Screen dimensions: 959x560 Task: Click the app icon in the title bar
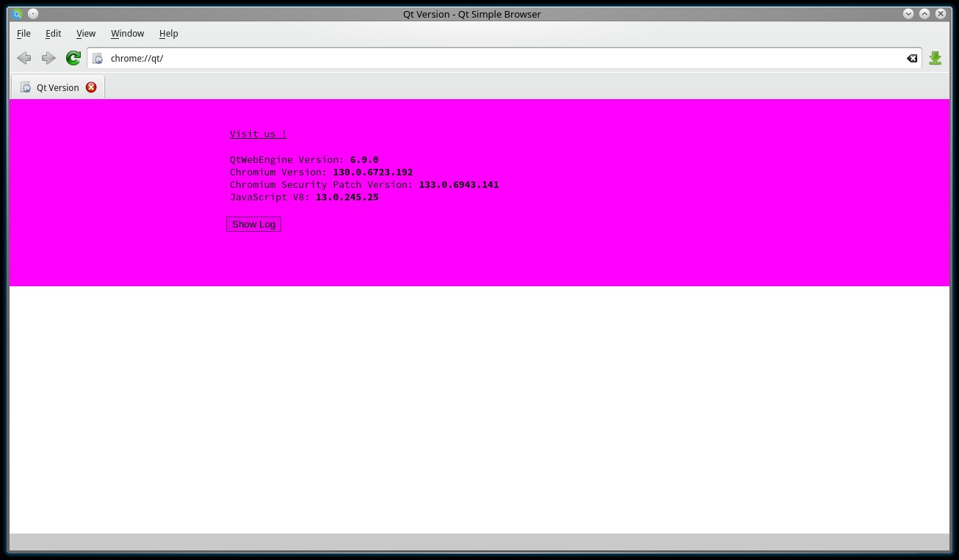pyautogui.click(x=18, y=14)
